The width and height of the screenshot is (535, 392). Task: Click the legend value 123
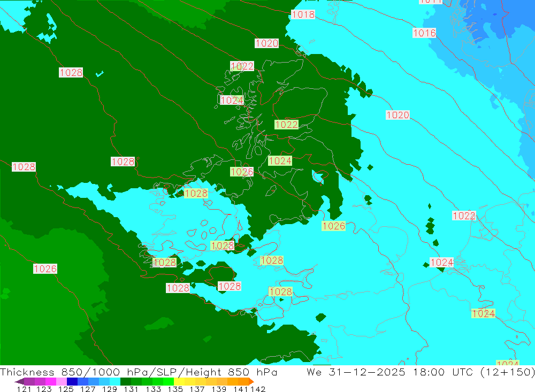point(44,389)
